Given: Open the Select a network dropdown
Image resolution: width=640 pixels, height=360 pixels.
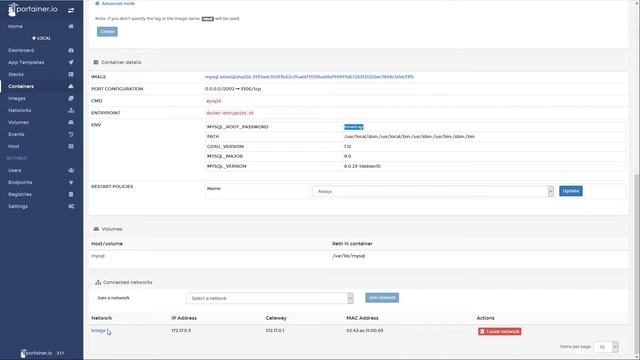Looking at the screenshot, I should 270,298.
